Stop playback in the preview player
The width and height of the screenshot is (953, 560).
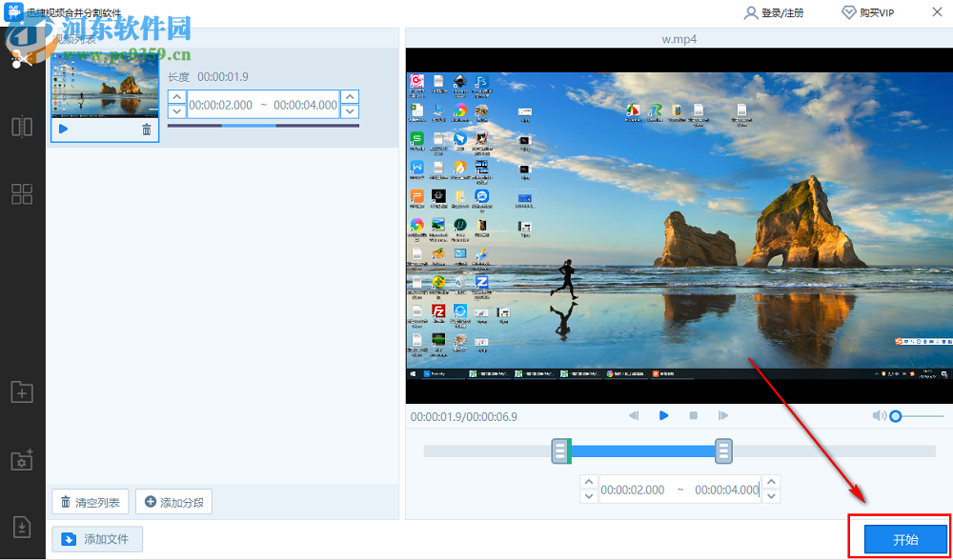(x=694, y=415)
